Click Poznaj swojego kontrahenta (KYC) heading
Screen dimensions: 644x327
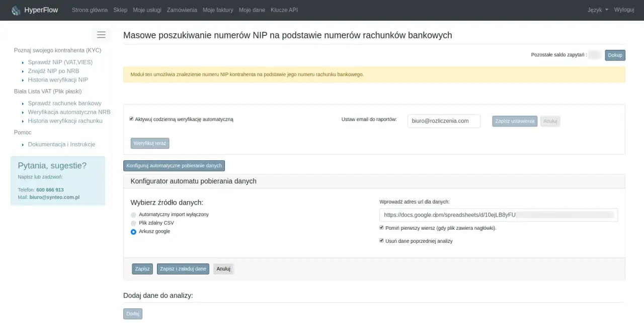point(57,50)
